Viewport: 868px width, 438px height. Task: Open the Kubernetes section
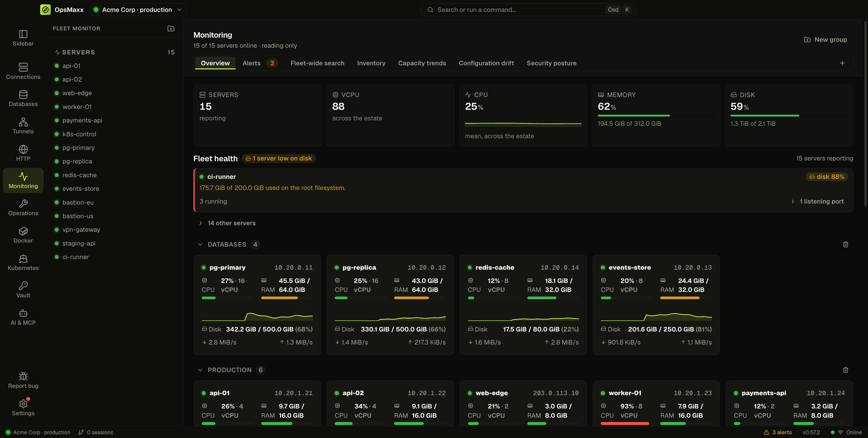pos(23,263)
